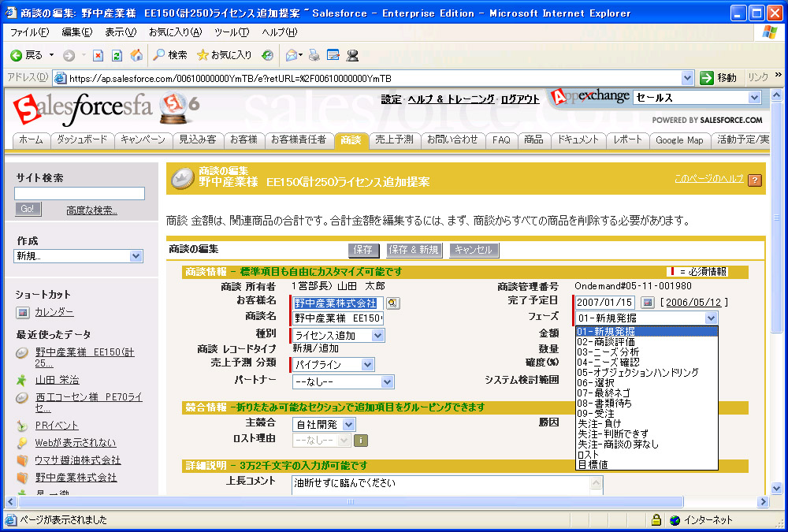Click the Internet zone globe in status bar
This screenshot has height=532, width=788.
pyautogui.click(x=675, y=520)
